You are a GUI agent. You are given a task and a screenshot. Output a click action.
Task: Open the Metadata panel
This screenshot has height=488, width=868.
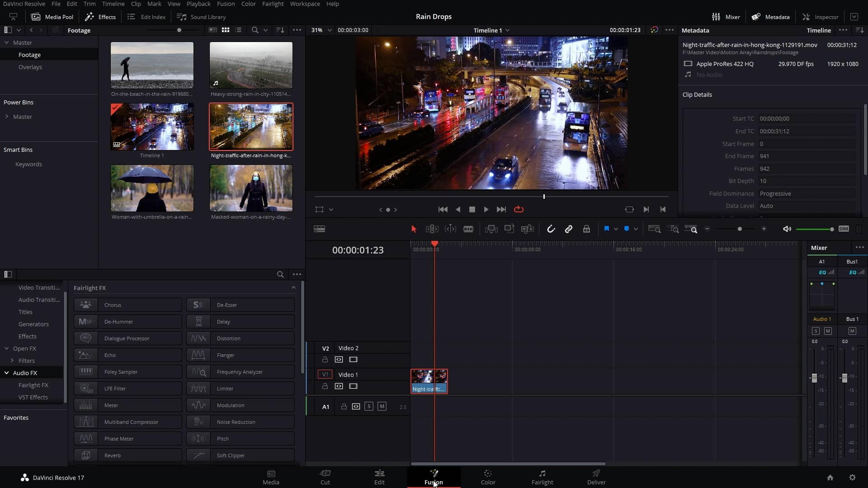pyautogui.click(x=770, y=17)
